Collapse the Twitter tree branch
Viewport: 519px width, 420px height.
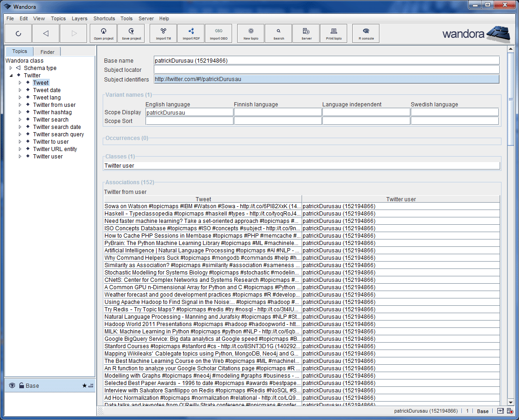pyautogui.click(x=11, y=75)
